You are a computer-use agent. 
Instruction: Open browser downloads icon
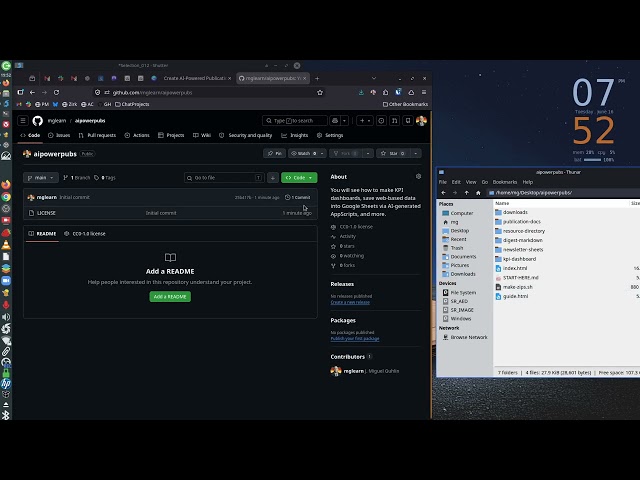tap(361, 93)
